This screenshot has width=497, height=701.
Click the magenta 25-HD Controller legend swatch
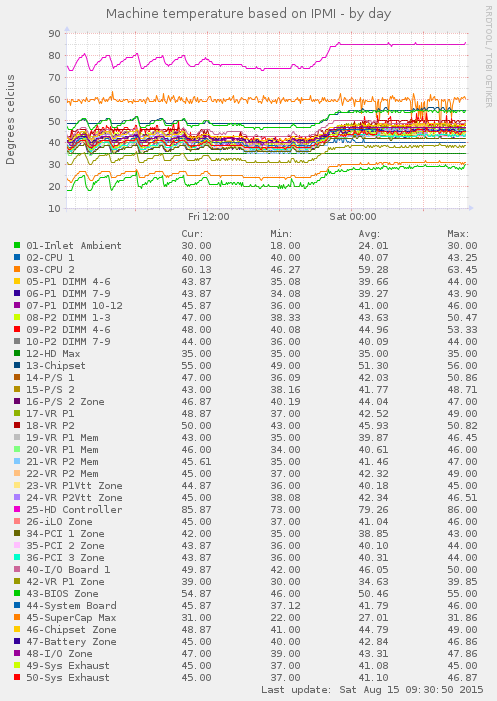[17, 509]
